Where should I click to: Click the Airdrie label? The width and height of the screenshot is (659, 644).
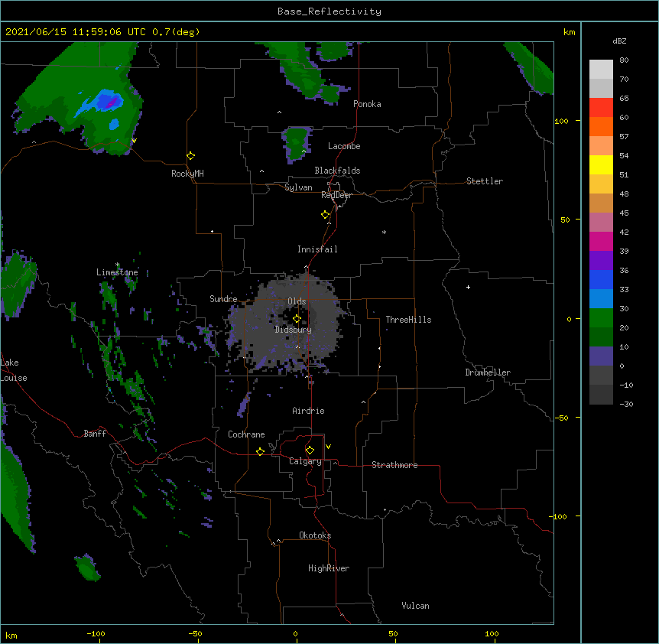pyautogui.click(x=308, y=411)
